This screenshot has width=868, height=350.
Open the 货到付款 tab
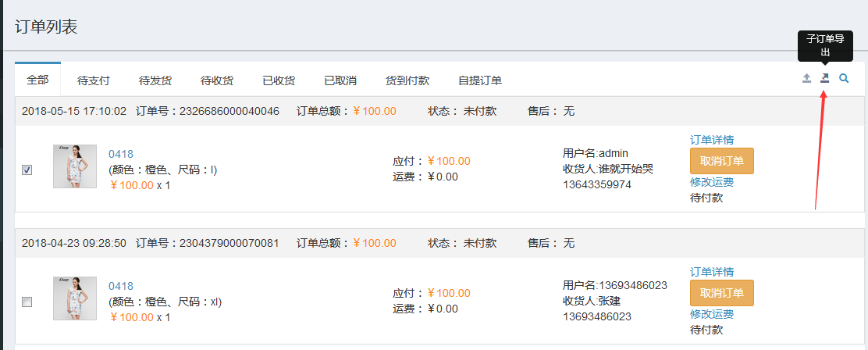[407, 80]
